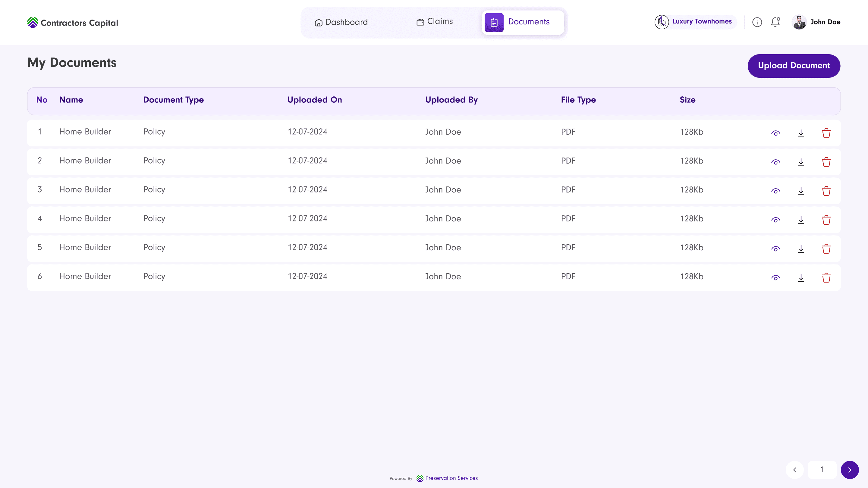868x488 pixels.
Task: Open the Dashboard tab
Action: click(341, 22)
